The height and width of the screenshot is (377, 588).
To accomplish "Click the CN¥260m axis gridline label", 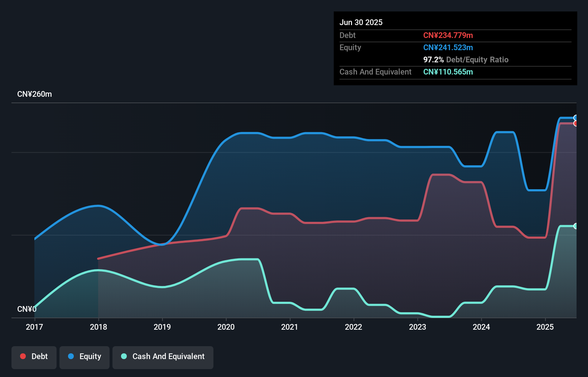I will pos(35,94).
